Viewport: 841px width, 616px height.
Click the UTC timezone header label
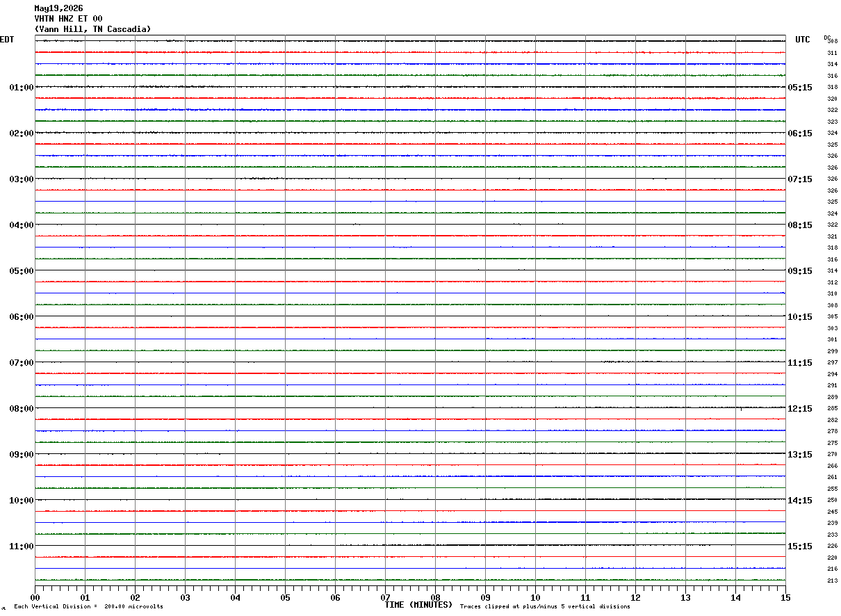click(x=803, y=40)
